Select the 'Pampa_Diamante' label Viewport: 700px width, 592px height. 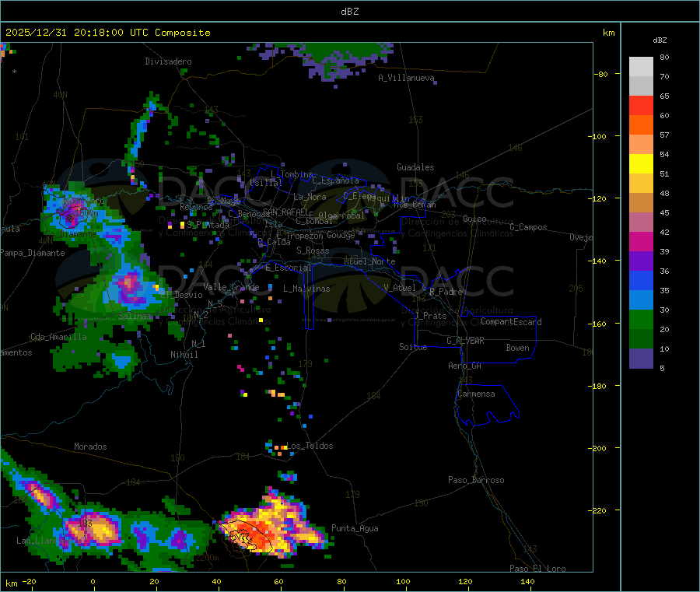[32, 253]
